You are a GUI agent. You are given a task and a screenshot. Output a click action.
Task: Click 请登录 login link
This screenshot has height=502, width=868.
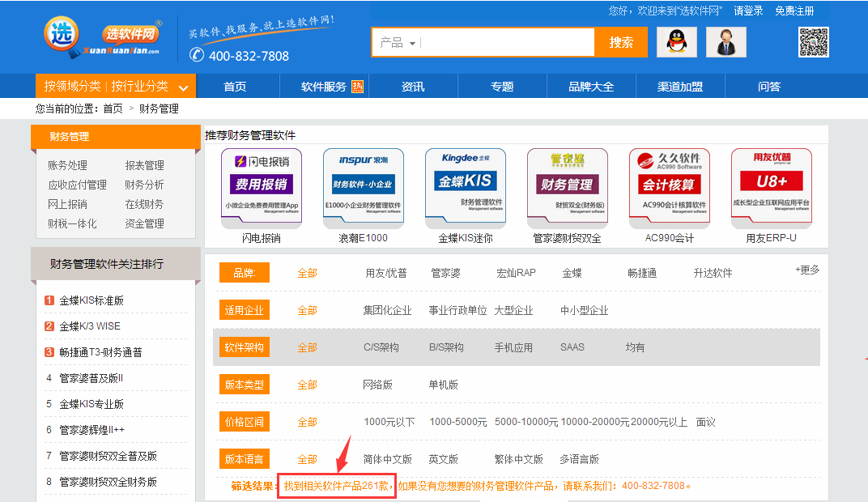(x=748, y=11)
